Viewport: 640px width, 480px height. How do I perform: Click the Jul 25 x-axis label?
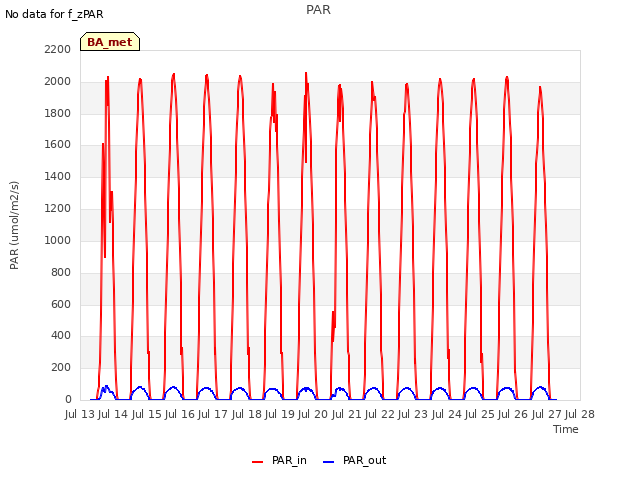pyautogui.click(x=480, y=414)
